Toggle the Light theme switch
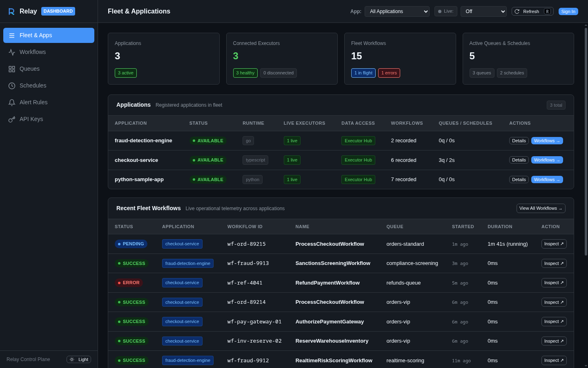 79,359
